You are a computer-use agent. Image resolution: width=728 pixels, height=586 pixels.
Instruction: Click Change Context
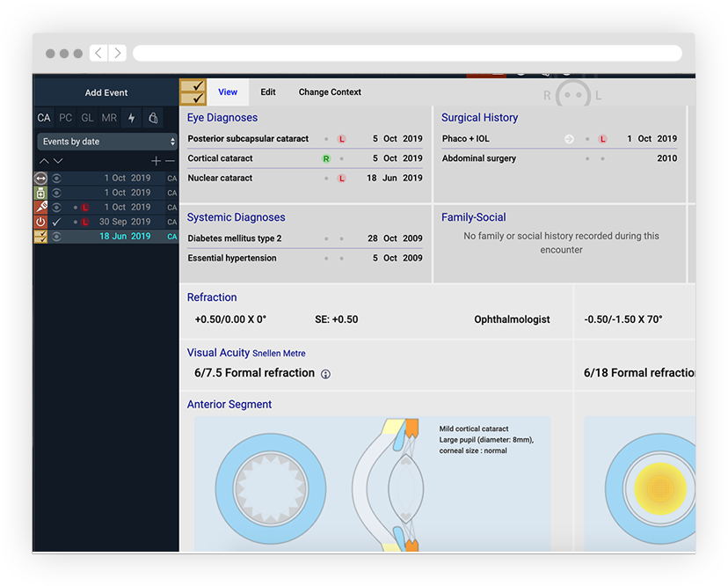330,92
